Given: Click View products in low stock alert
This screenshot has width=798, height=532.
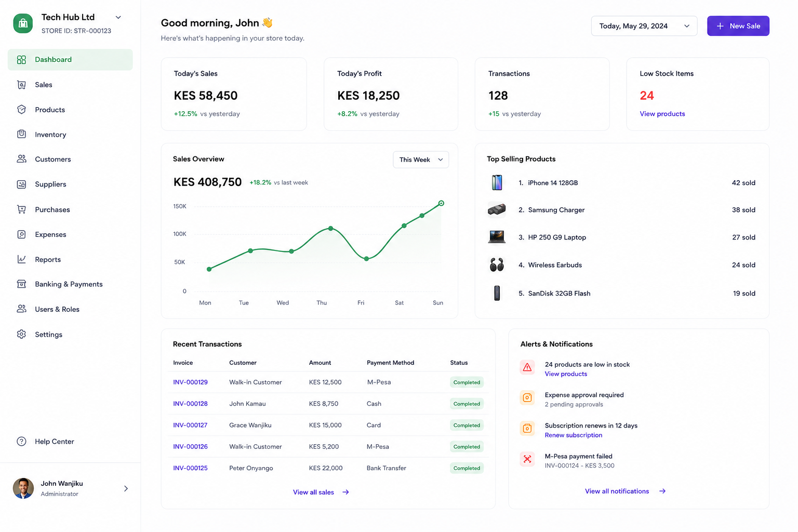Looking at the screenshot, I should click(566, 374).
